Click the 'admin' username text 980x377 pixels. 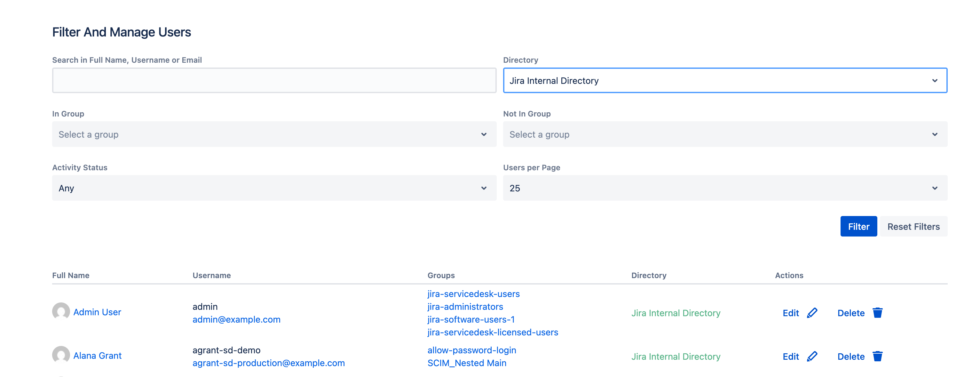click(x=205, y=307)
